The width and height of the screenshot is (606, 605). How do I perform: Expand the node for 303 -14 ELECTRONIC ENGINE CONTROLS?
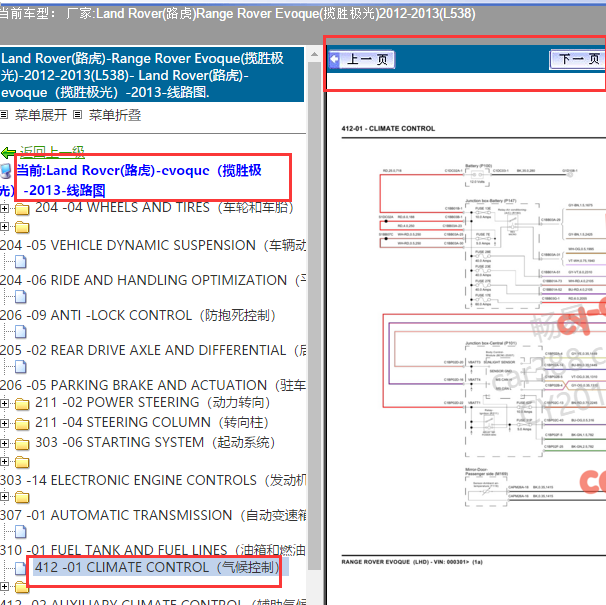[4, 461]
